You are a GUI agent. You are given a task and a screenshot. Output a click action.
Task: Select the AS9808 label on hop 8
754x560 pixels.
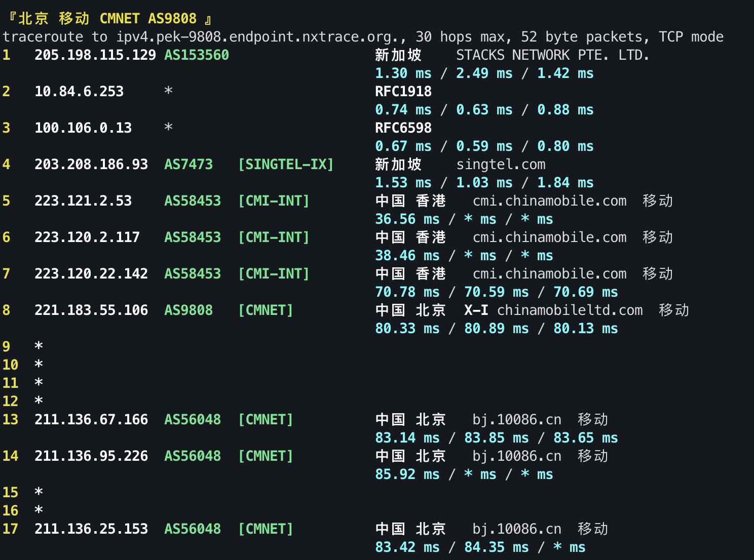[x=188, y=310]
